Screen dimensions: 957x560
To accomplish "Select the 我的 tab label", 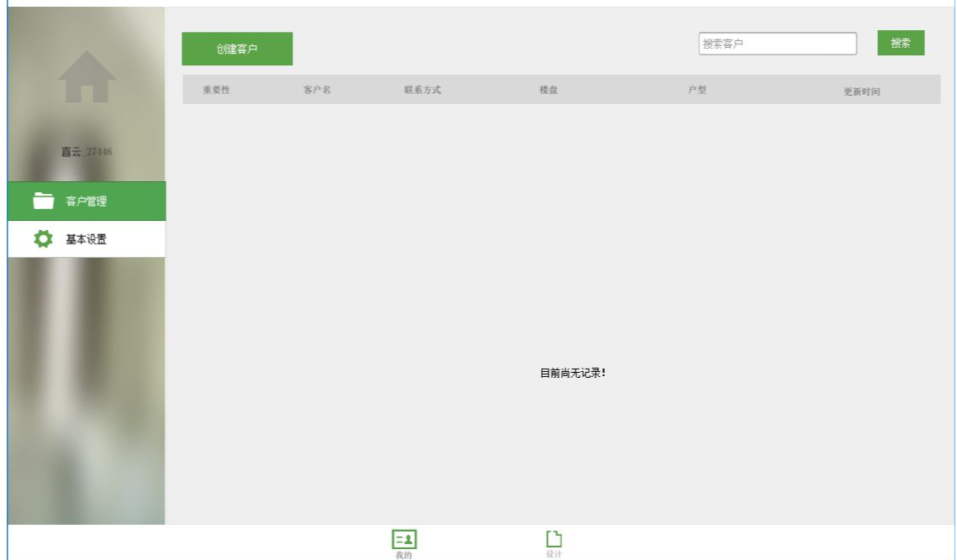I will coord(404,555).
